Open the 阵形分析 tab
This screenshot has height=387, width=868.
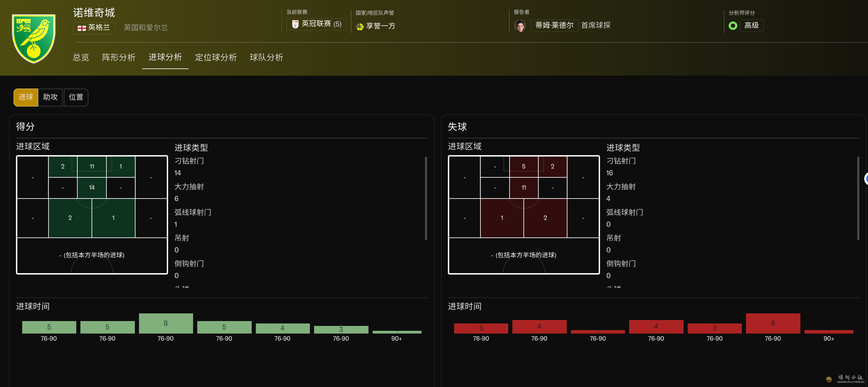pos(119,58)
